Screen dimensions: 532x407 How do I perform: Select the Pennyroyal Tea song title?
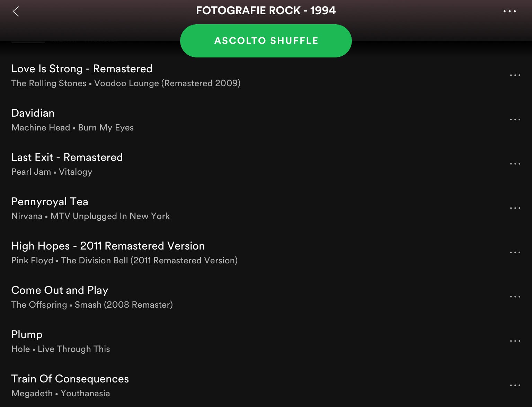click(50, 202)
